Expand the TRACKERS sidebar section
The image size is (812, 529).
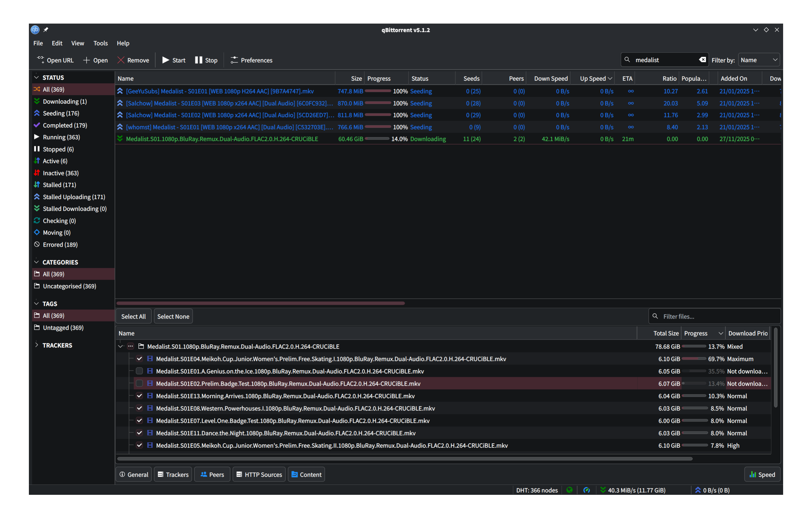coord(37,345)
